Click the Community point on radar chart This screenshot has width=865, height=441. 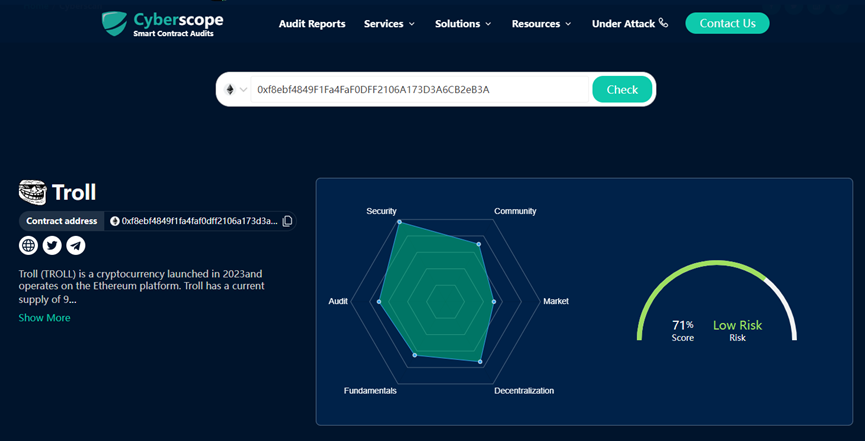478,244
